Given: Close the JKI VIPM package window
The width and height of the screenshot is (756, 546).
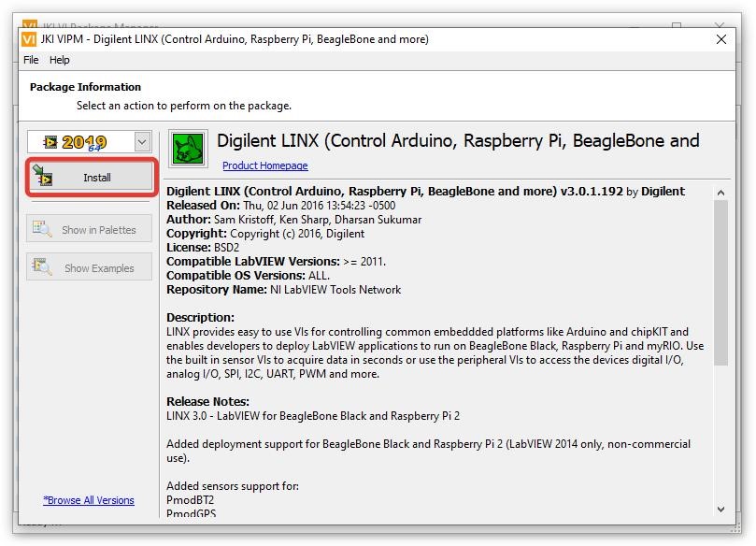Looking at the screenshot, I should (x=721, y=39).
